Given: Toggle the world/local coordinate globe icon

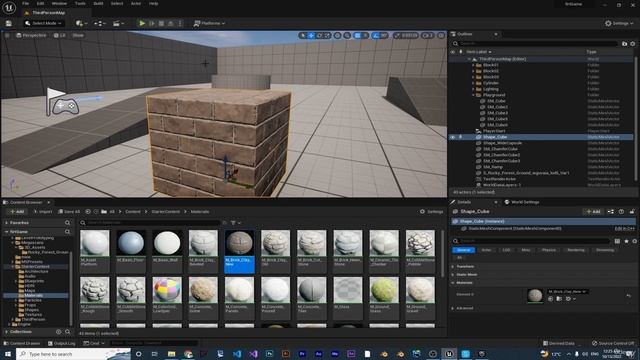Looking at the screenshot, I should pyautogui.click(x=337, y=36).
